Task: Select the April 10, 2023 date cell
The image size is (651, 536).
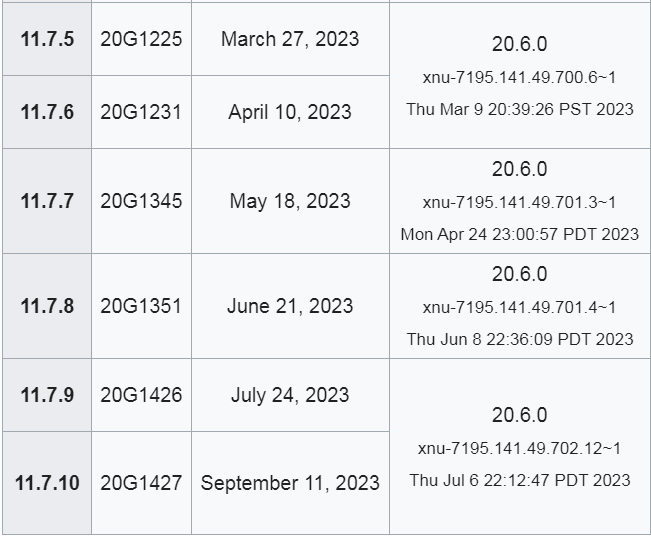Action: pyautogui.click(x=290, y=112)
